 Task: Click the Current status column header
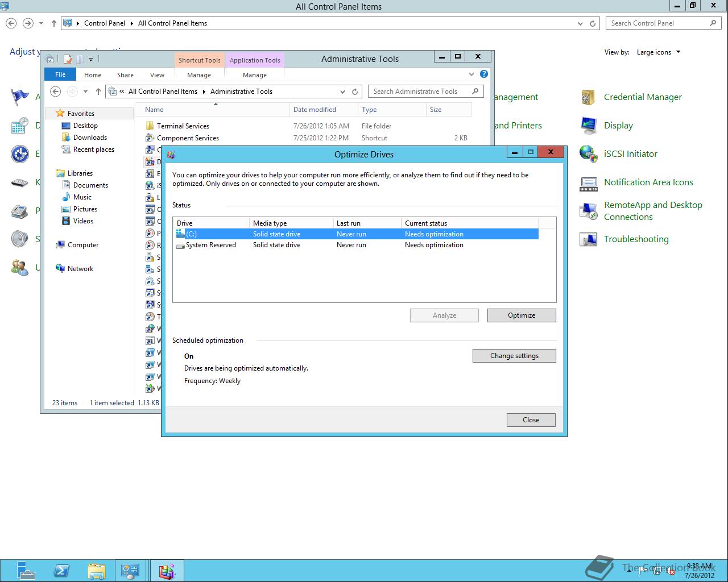tap(470, 223)
